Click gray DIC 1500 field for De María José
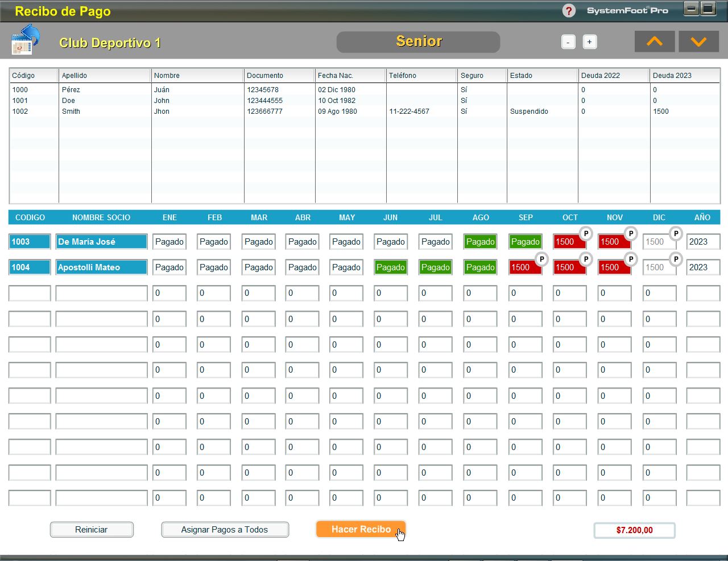This screenshot has height=561, width=728. [659, 242]
